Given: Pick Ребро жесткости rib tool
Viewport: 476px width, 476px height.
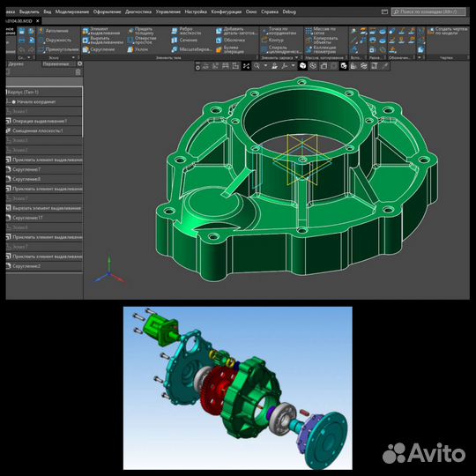Looking at the screenshot, I should pos(186,31).
